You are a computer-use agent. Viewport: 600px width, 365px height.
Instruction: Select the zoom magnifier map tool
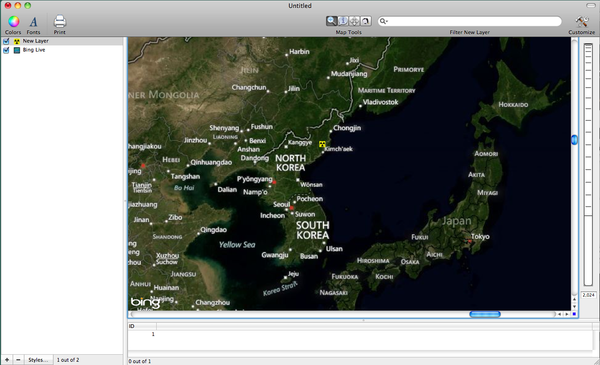[x=331, y=21]
